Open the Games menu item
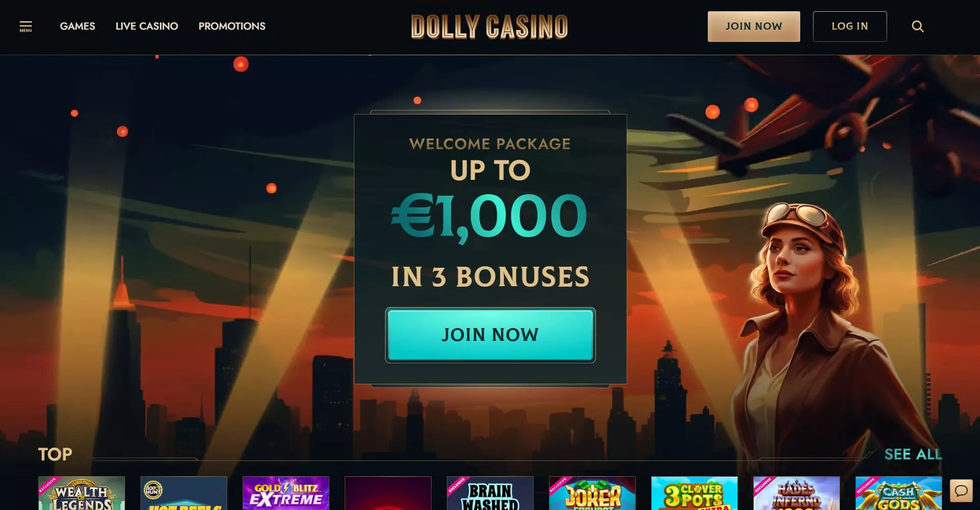 [78, 26]
